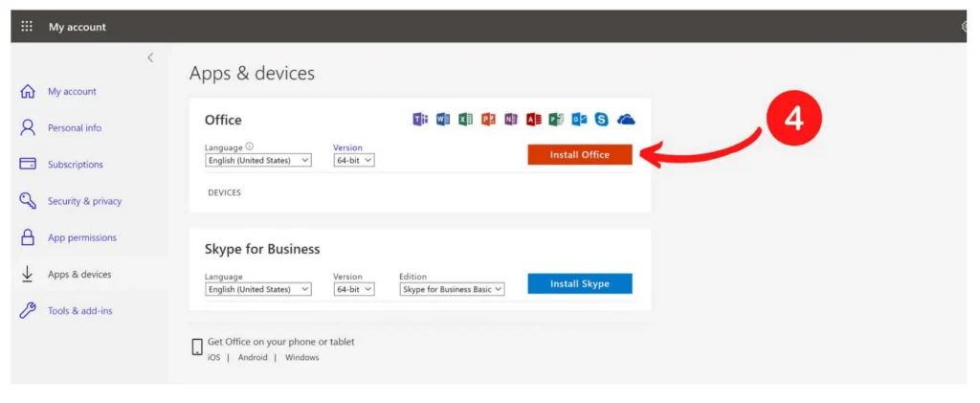Click the Language info icon in Office
980x403 pixels.
point(250,146)
